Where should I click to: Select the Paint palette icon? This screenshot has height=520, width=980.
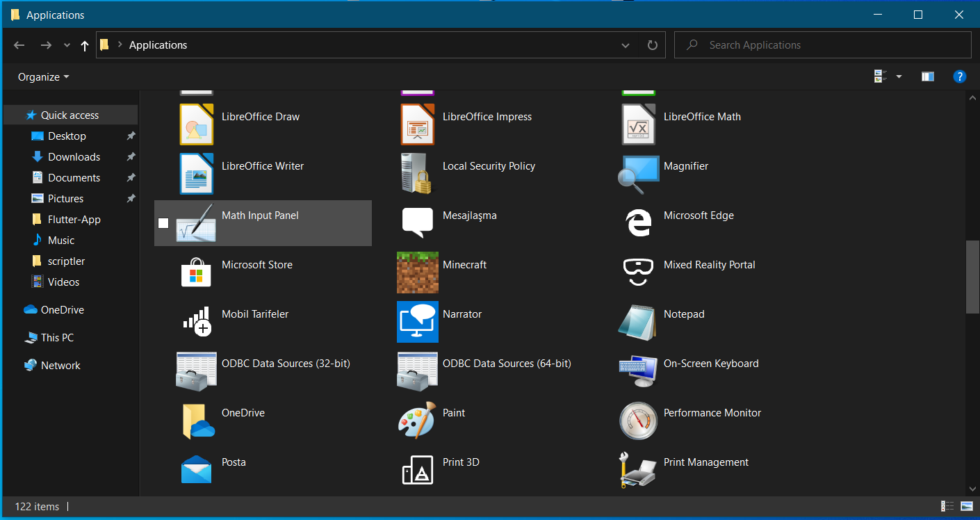click(417, 421)
